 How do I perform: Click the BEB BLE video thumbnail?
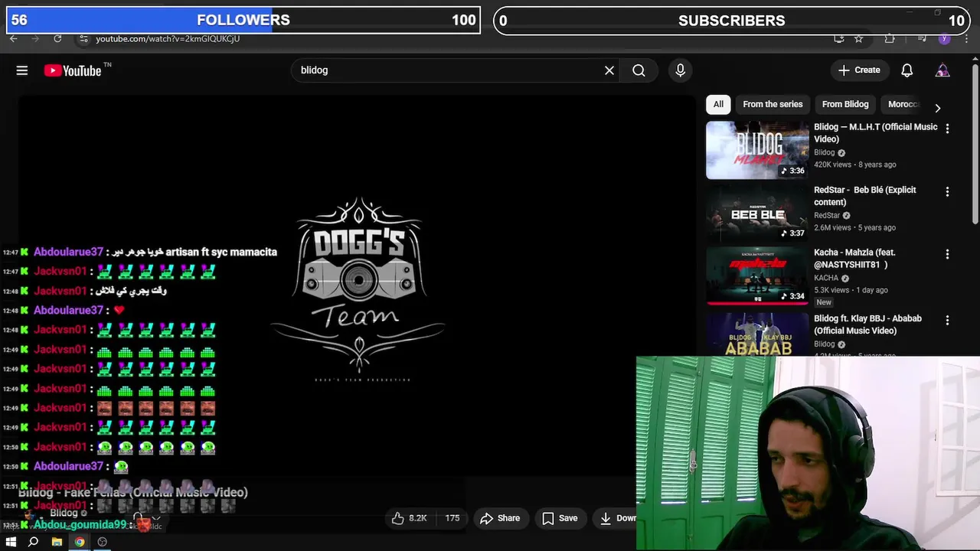(757, 213)
